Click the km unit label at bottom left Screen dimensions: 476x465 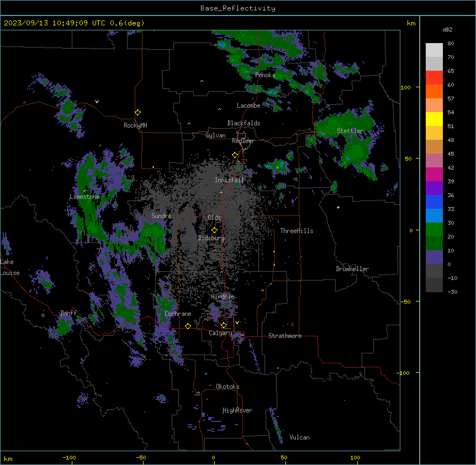coord(8,459)
